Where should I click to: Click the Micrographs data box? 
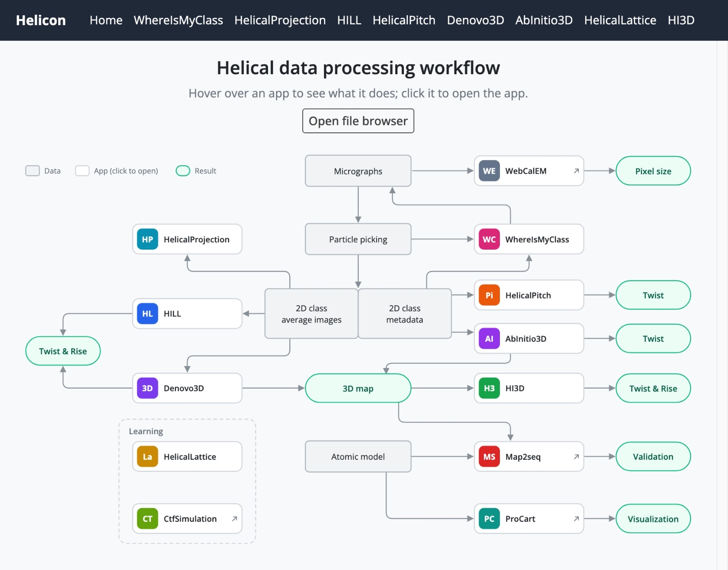[x=358, y=171]
